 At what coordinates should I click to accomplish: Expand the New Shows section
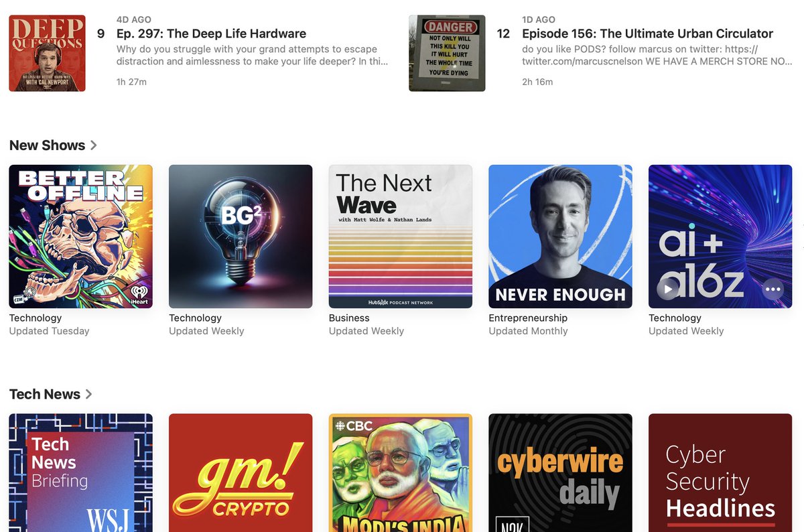point(53,145)
